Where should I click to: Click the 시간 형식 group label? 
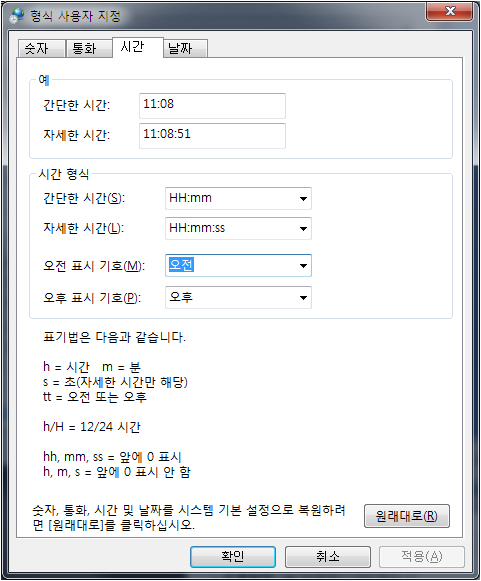click(x=64, y=174)
